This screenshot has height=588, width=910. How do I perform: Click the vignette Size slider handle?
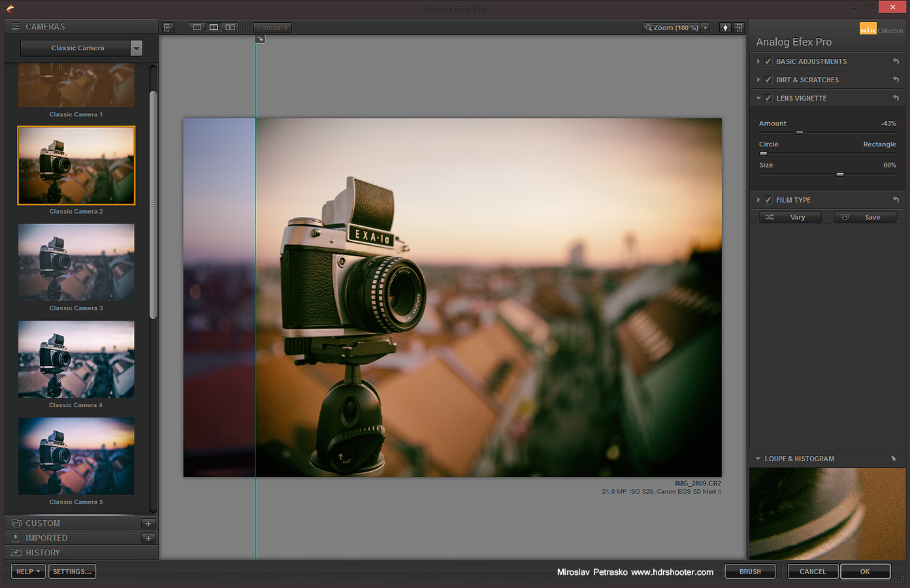840,174
